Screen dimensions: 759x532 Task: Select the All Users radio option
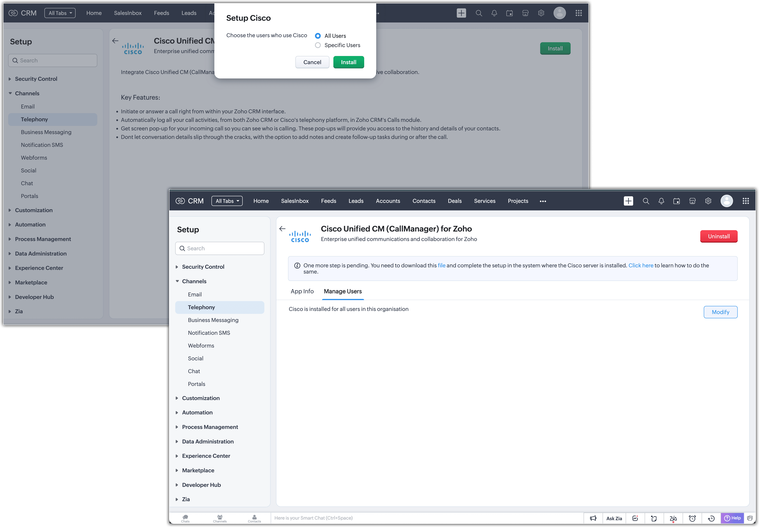(318, 36)
